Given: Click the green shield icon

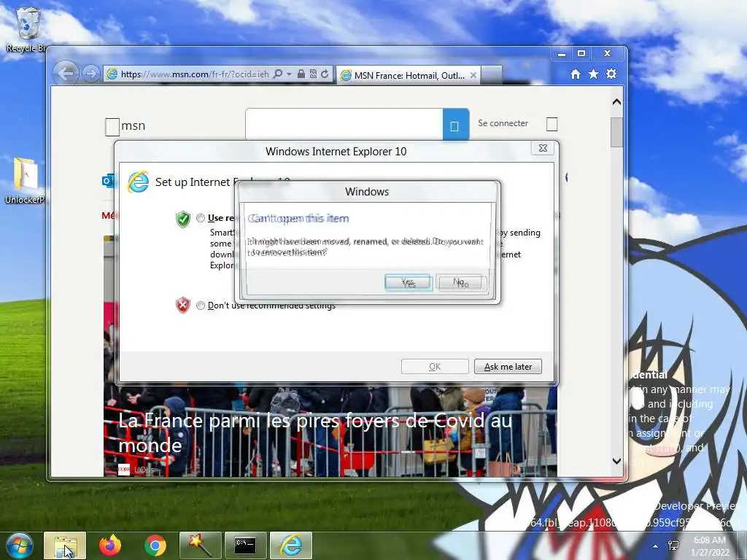Looking at the screenshot, I should pyautogui.click(x=183, y=219).
